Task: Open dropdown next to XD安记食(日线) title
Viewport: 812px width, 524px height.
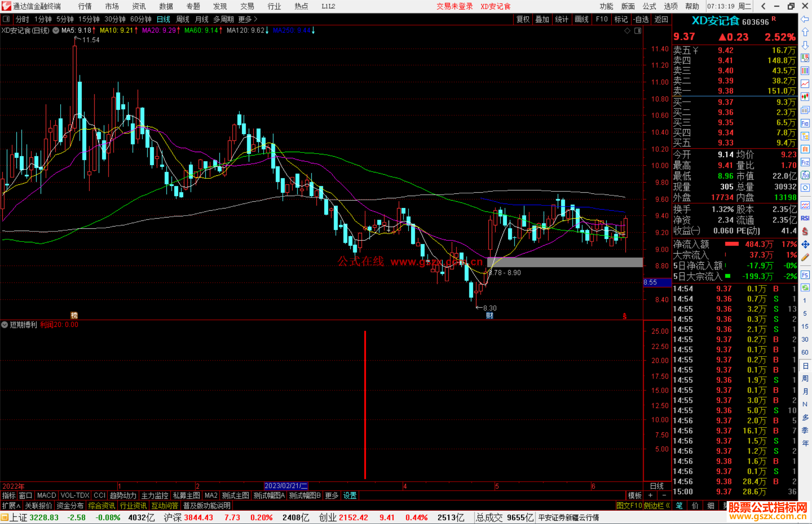Action: 56,30
